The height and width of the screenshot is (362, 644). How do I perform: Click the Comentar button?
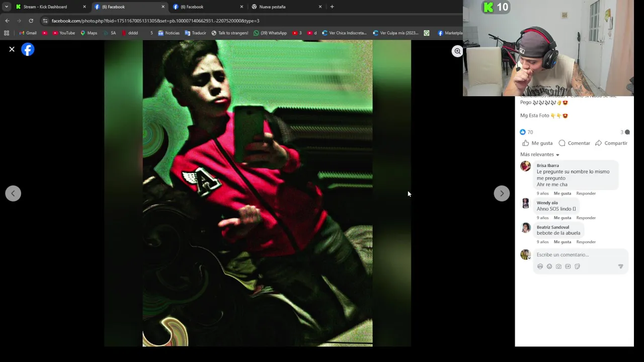[x=574, y=143]
